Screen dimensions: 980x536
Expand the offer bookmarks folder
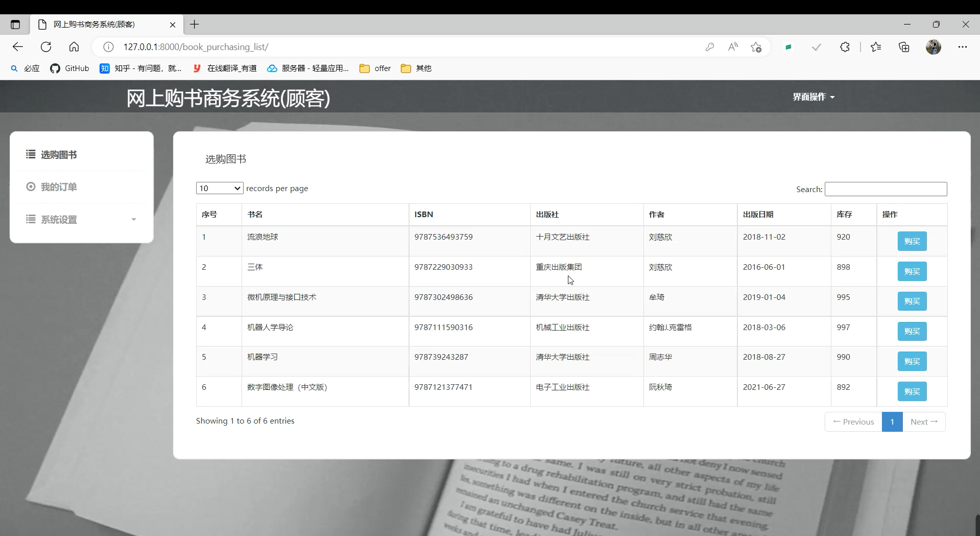(x=375, y=68)
